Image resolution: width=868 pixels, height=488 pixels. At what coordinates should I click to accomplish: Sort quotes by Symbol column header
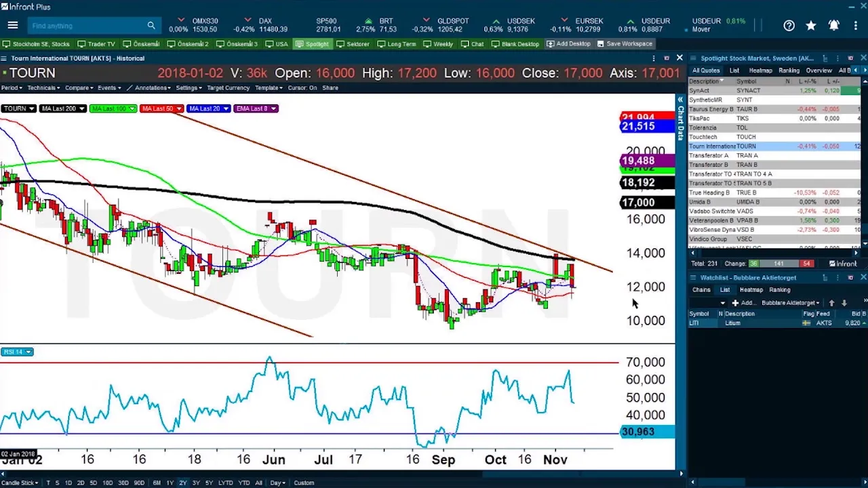(x=746, y=81)
